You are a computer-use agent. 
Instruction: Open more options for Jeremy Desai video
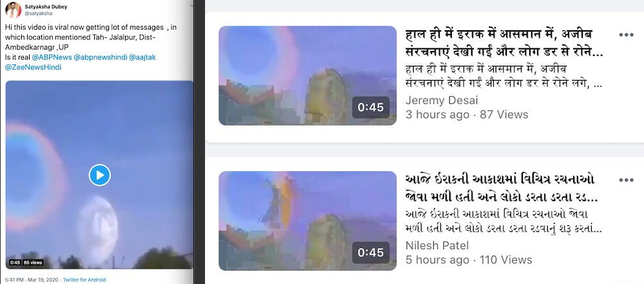coord(626,35)
